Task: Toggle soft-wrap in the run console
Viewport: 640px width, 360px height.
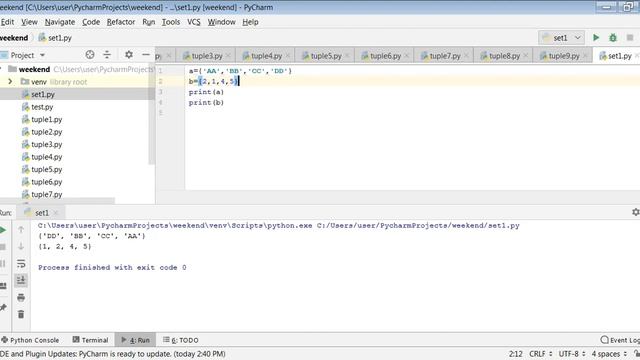Action: tap(21, 264)
